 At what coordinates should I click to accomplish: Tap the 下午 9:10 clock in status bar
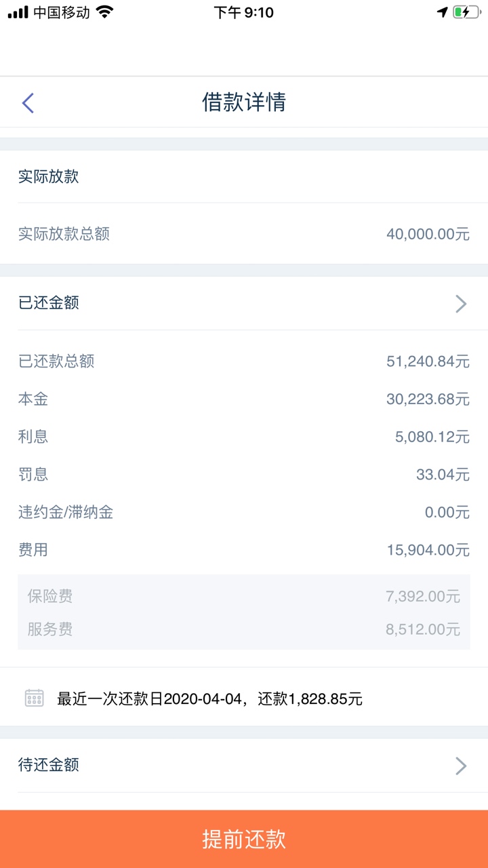point(244,12)
